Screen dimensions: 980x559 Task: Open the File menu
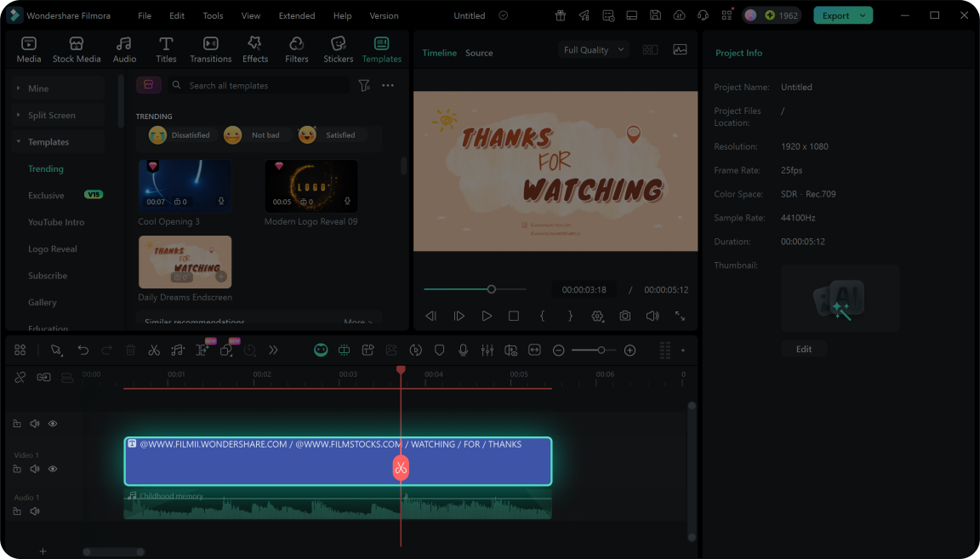145,15
